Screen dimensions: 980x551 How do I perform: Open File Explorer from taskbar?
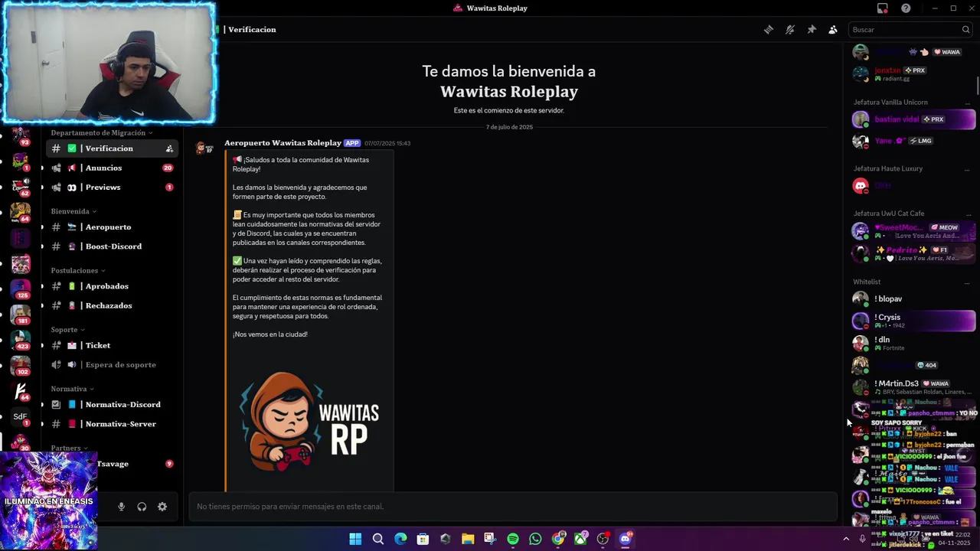[x=468, y=540]
